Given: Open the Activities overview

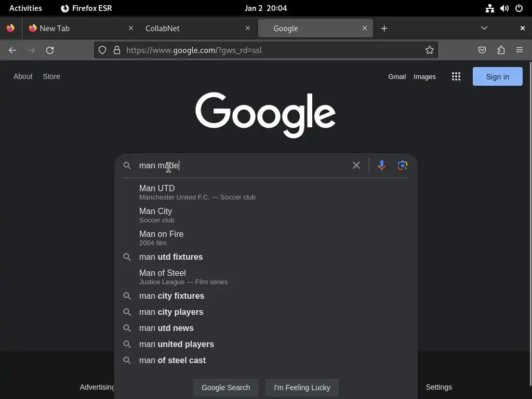Looking at the screenshot, I should (x=25, y=8).
